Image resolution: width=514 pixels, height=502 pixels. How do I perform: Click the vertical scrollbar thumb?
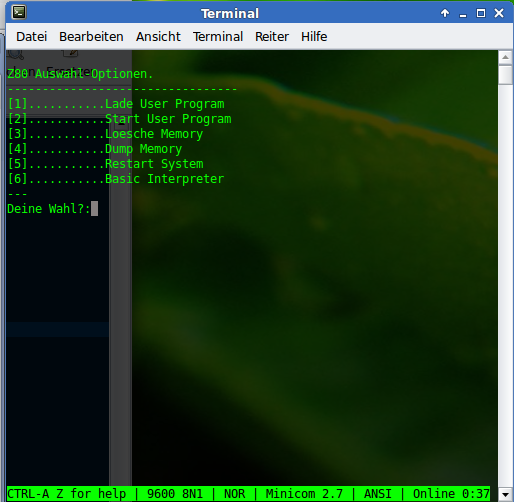pyautogui.click(x=505, y=75)
